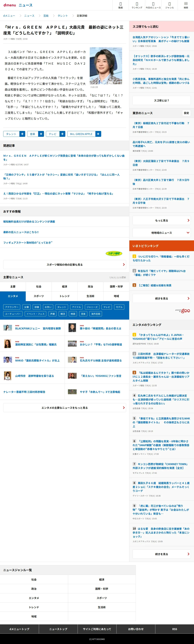Click お問い合わせ footer link
This screenshot has height=644, width=194.
pyautogui.click(x=136, y=629)
